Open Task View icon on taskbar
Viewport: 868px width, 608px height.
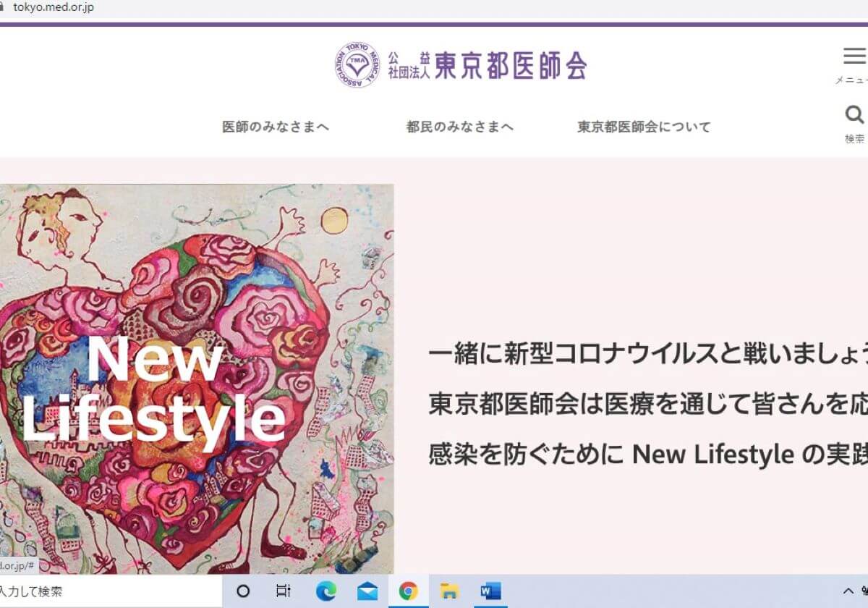284,591
